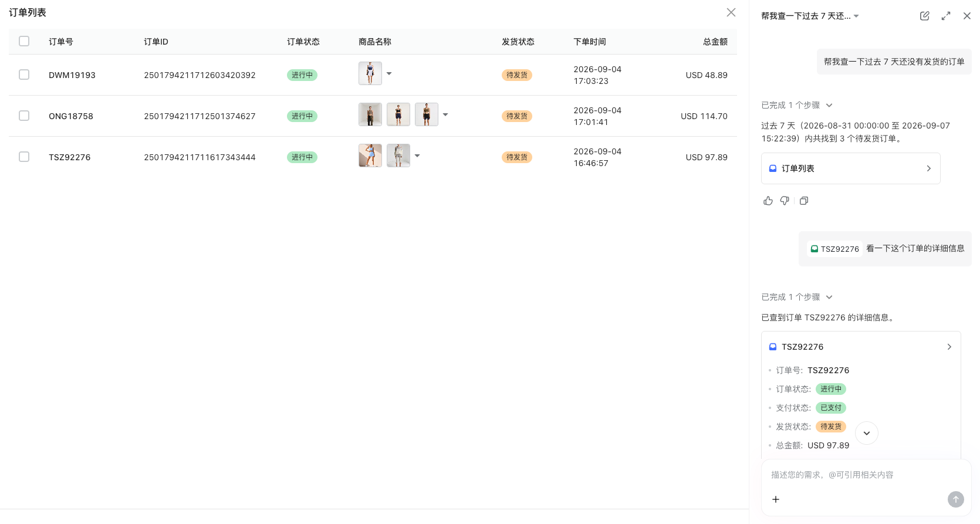980x524 pixels.
Task: Check the ONG18758 order checkbox
Action: 24,116
